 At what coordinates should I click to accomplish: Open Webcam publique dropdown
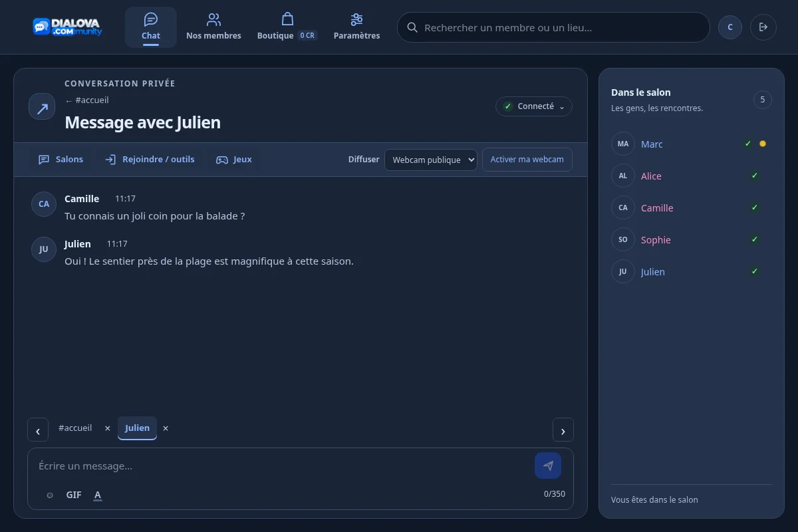[x=431, y=160]
